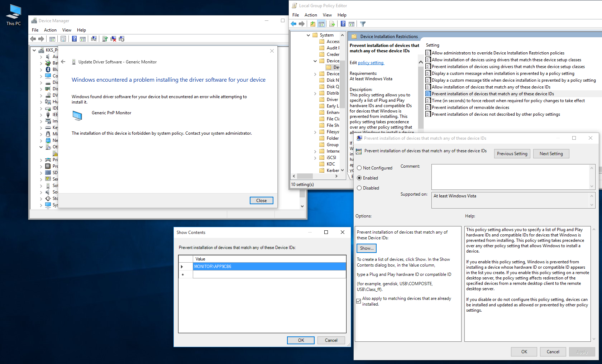The image size is (602, 364).
Task: Expand Printers node in Device Manager tree
Action: pyautogui.click(x=41, y=160)
